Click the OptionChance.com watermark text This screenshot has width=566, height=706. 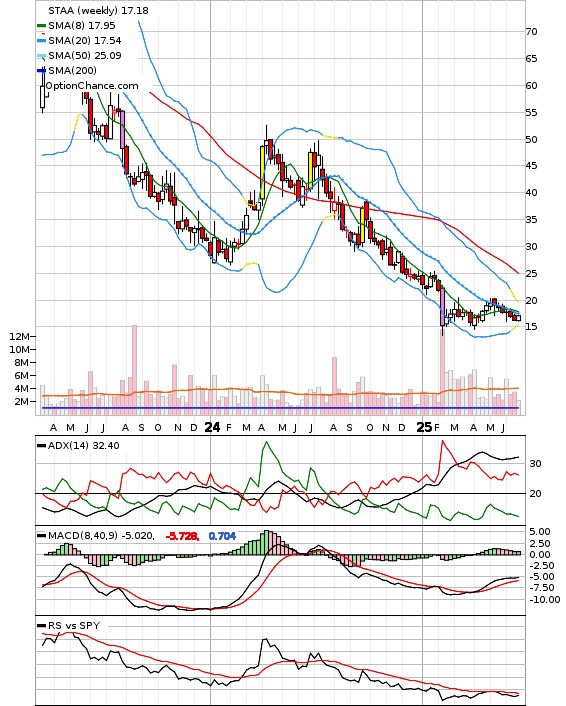92,86
